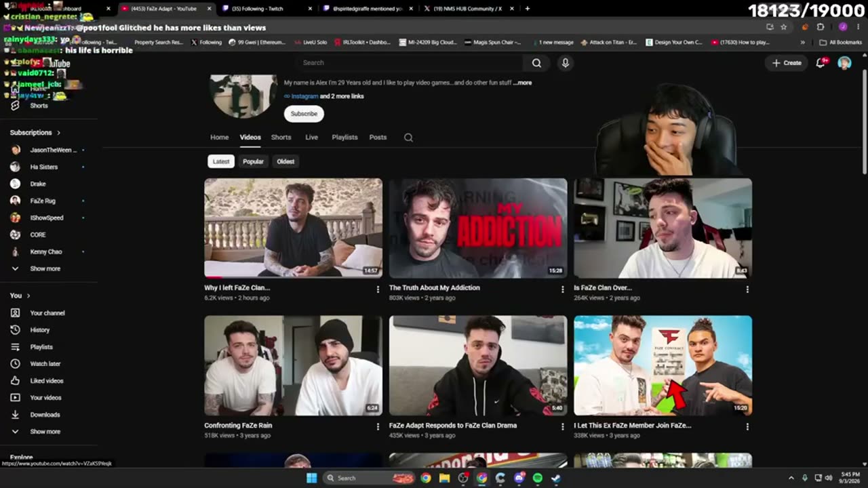The width and height of the screenshot is (868, 488).
Task: Expand the You section header
Action: (20, 296)
